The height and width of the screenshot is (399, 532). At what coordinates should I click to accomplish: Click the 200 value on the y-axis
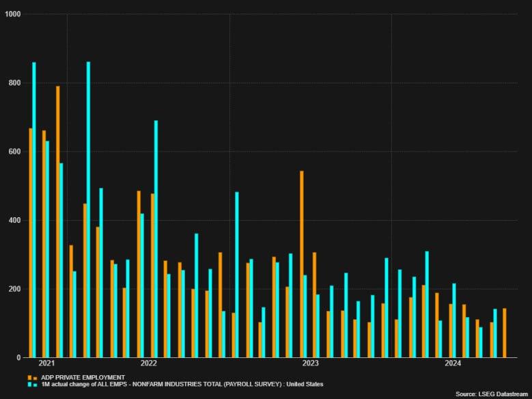click(x=14, y=289)
